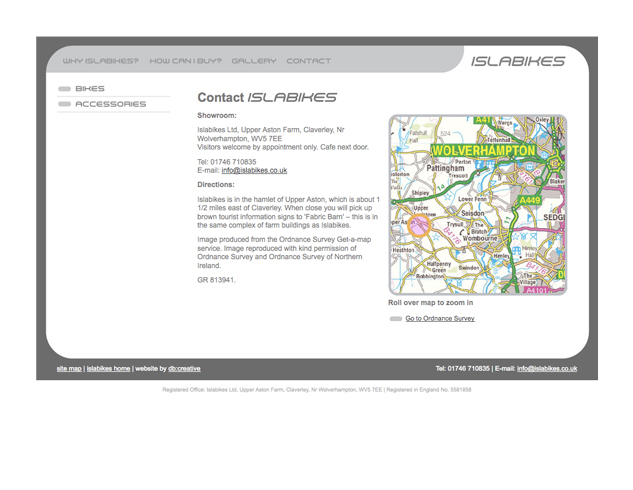Visit the db:creative footer link
Screen dimensions: 633x490
pyautogui.click(x=184, y=369)
